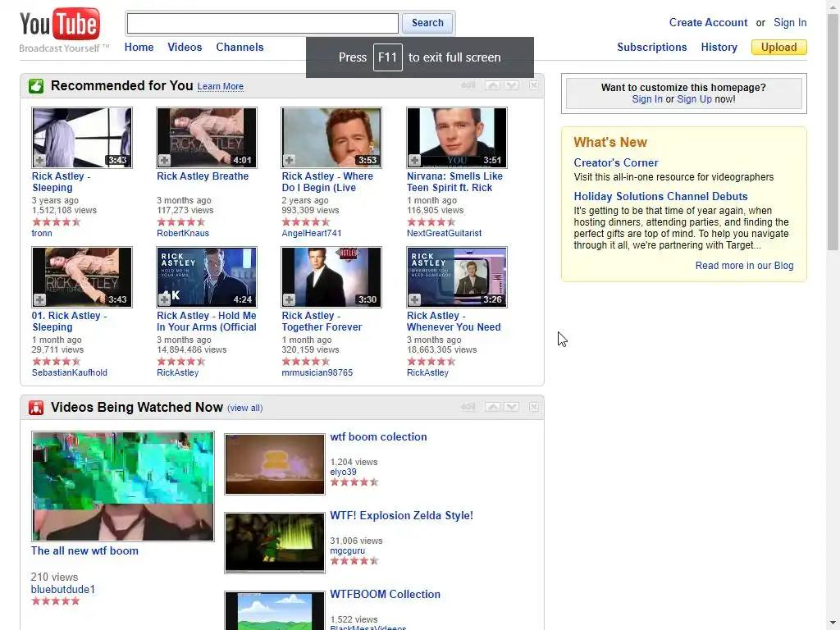The width and height of the screenshot is (840, 630).
Task: Open uploader elyo39 channel link
Action: click(343, 472)
